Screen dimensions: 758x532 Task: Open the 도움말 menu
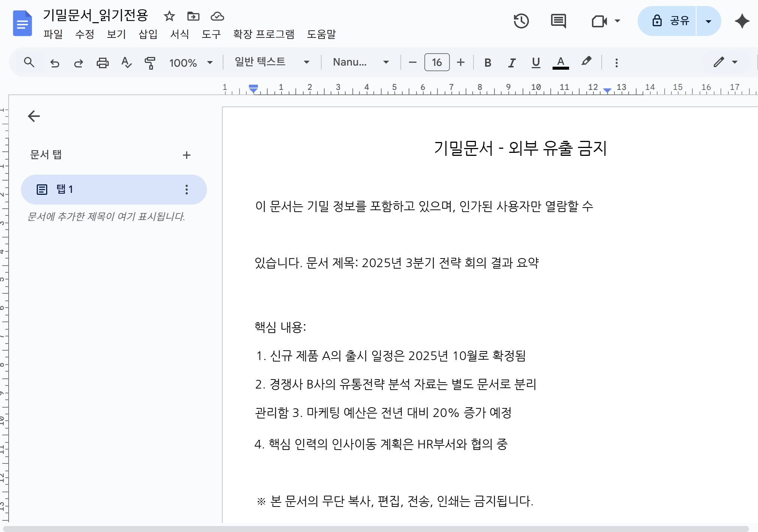click(x=321, y=34)
